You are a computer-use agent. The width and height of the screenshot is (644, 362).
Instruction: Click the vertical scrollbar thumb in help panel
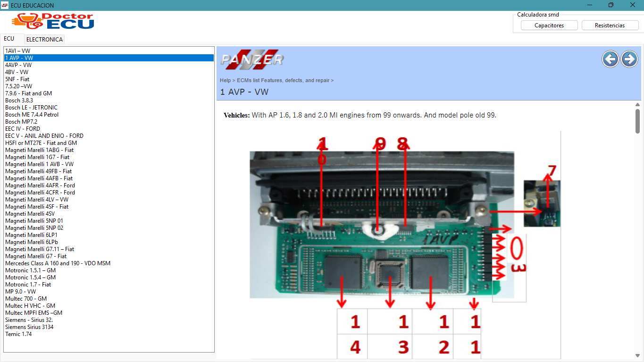point(638,120)
